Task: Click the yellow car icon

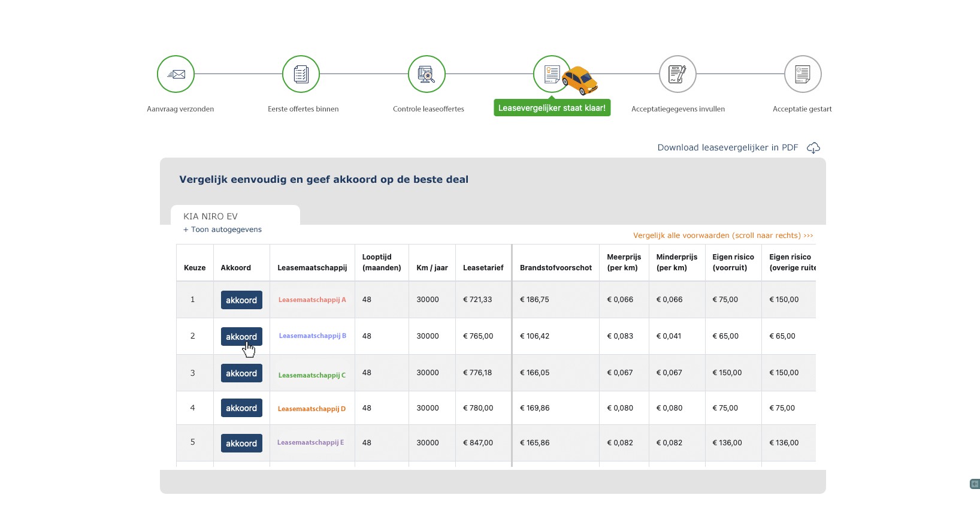Action: coord(580,80)
